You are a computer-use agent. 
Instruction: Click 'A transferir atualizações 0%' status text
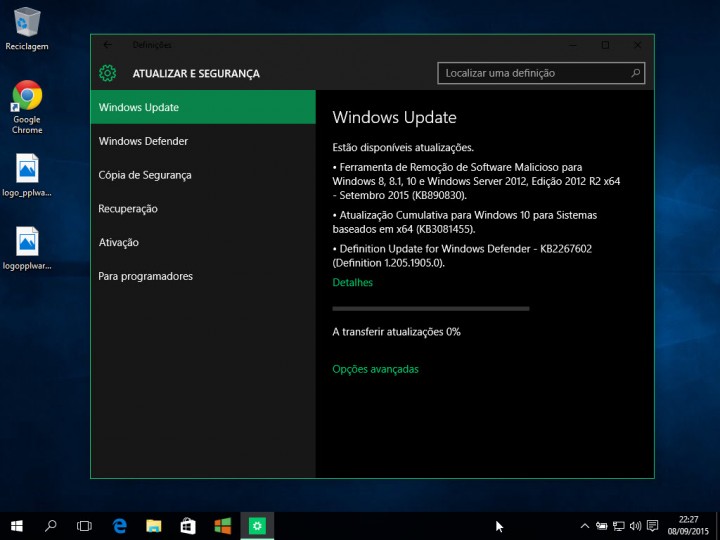click(396, 332)
